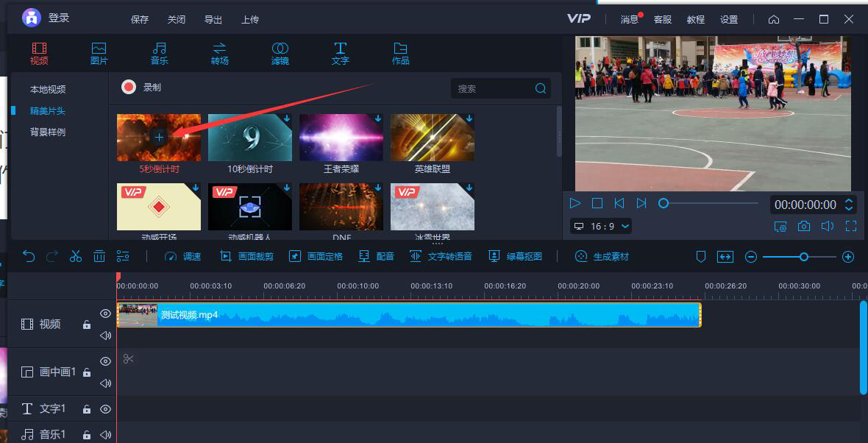The height and width of the screenshot is (443, 868).
Task: Click 导出 in the top menu
Action: tap(213, 19)
